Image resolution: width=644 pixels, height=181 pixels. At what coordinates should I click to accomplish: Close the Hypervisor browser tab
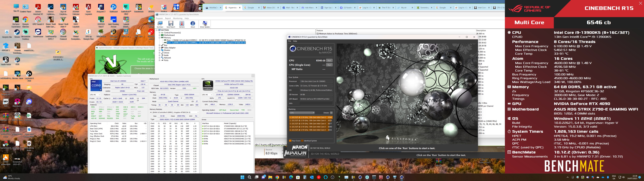[239, 8]
